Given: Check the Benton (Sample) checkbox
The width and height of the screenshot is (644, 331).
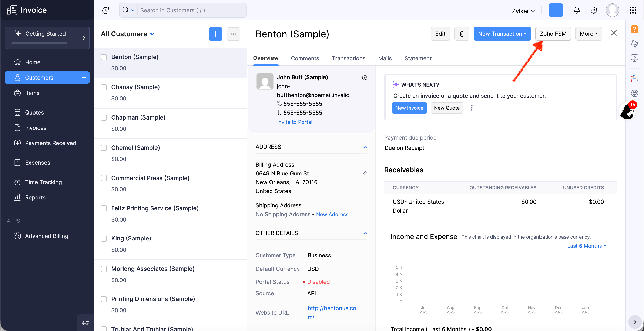Looking at the screenshot, I should (104, 57).
